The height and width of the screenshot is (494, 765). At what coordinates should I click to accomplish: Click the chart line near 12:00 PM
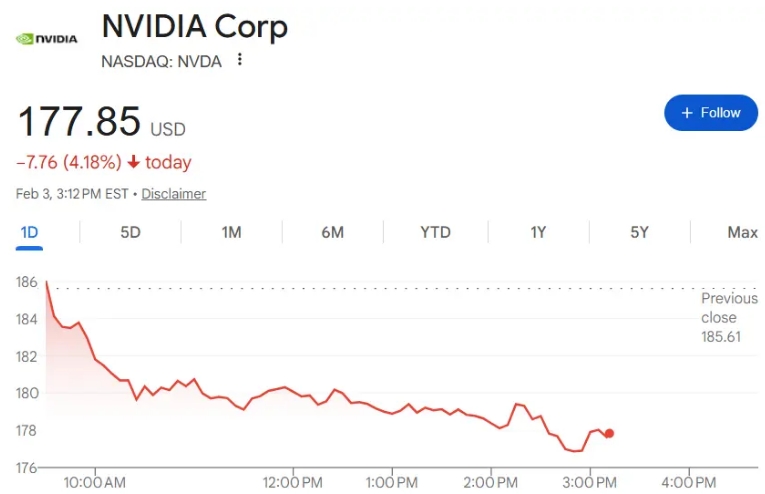[x=293, y=389]
